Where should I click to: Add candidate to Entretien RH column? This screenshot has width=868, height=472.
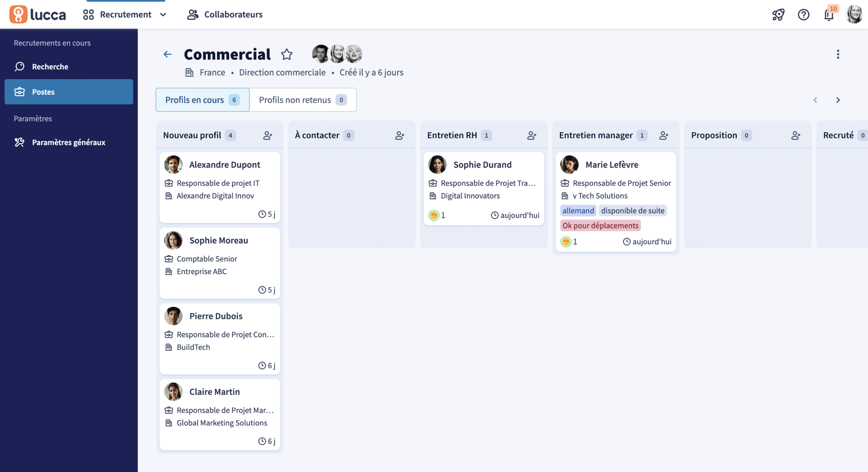pyautogui.click(x=532, y=136)
